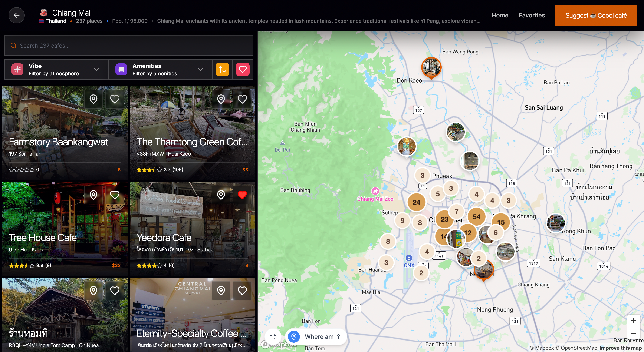Locate Yeedora Cafe with its pin icon
644x352 pixels.
(221, 195)
